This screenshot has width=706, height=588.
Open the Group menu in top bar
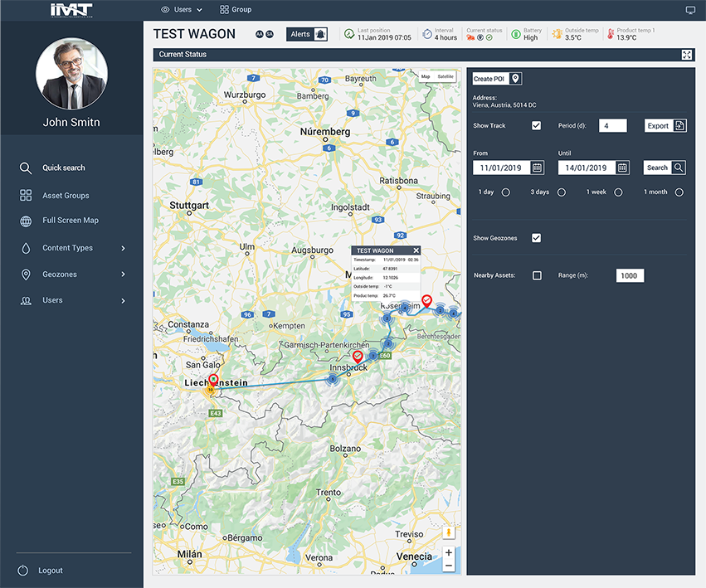click(236, 9)
